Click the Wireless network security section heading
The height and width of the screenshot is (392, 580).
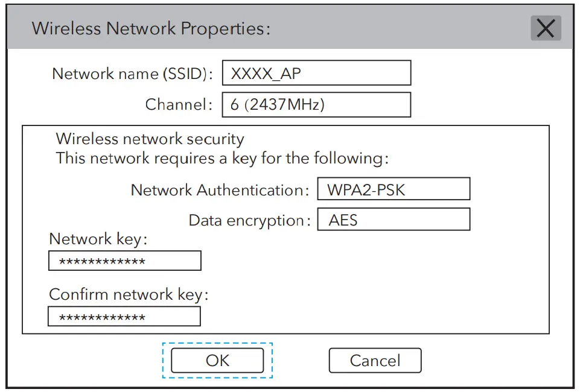pos(149,139)
